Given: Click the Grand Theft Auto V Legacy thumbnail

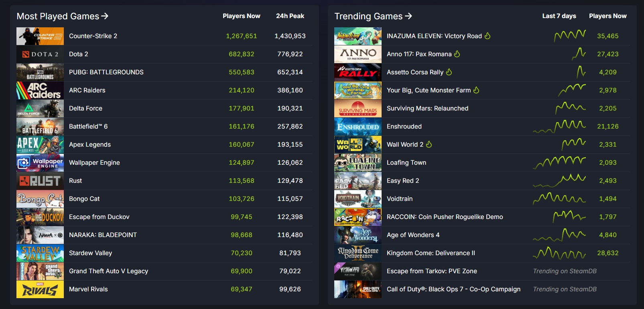Looking at the screenshot, I should 40,271.
